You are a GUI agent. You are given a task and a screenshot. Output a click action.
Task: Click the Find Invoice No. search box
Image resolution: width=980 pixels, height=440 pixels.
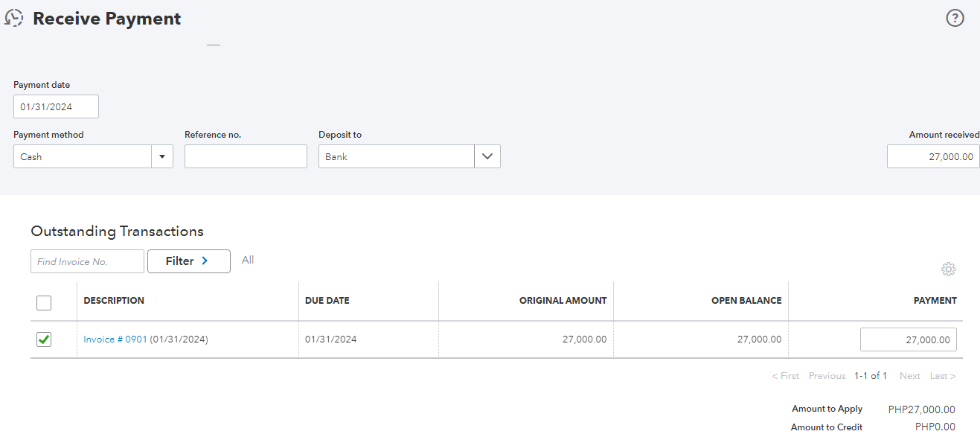tap(87, 261)
